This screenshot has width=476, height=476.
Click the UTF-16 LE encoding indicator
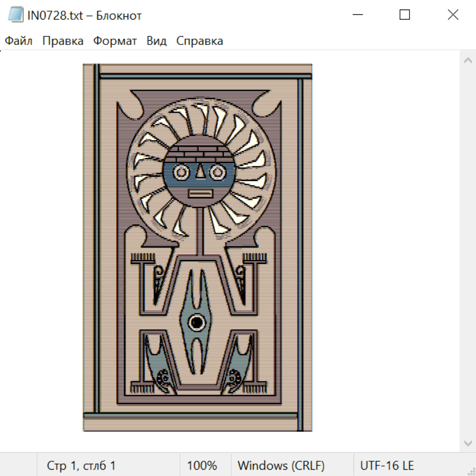tap(387, 465)
